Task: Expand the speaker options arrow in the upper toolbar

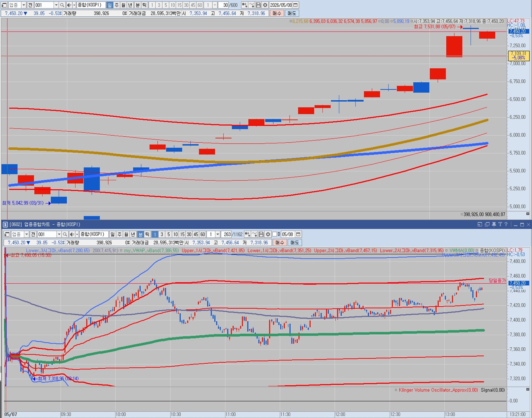Action: tap(74, 5)
